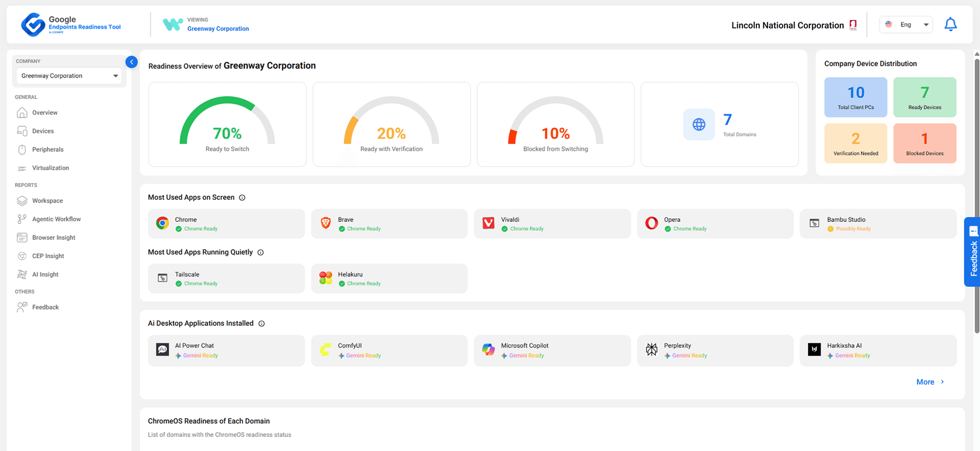980x451 pixels.
Task: Click the Total Domains globe icon
Action: [699, 124]
